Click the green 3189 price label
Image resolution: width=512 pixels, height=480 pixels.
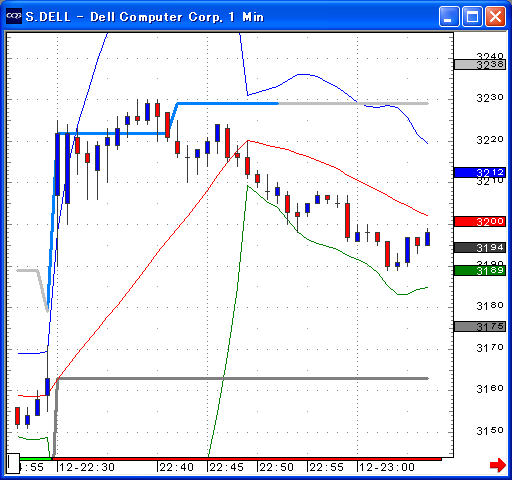(x=480, y=270)
